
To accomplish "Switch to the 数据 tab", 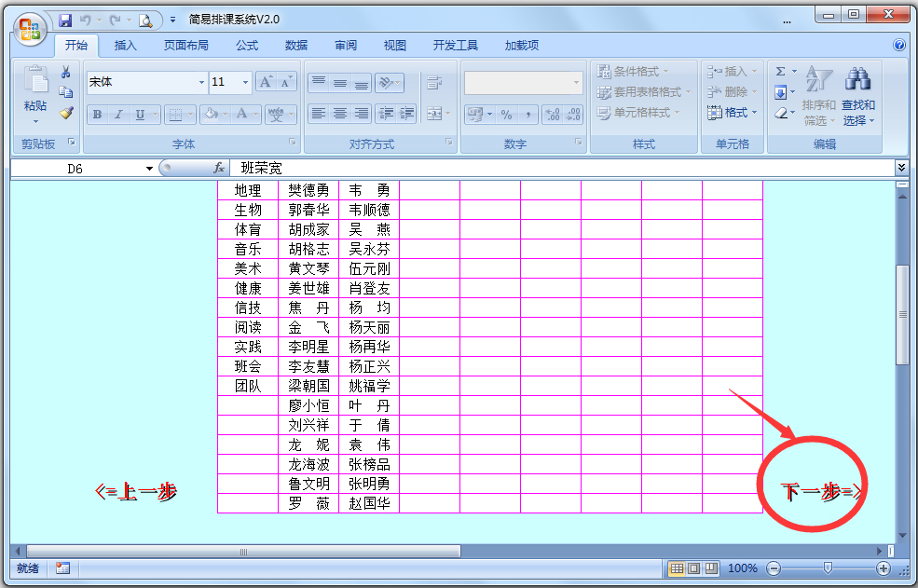I will point(295,45).
